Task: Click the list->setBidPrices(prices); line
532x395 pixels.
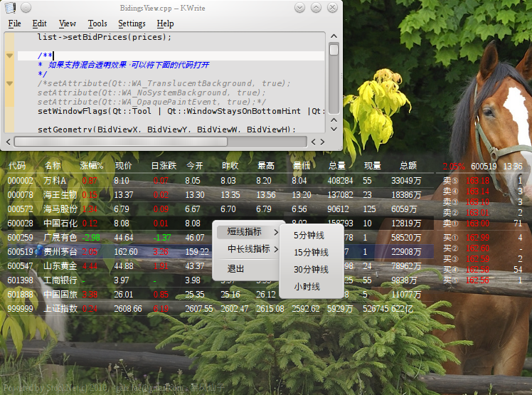Action: click(x=105, y=37)
